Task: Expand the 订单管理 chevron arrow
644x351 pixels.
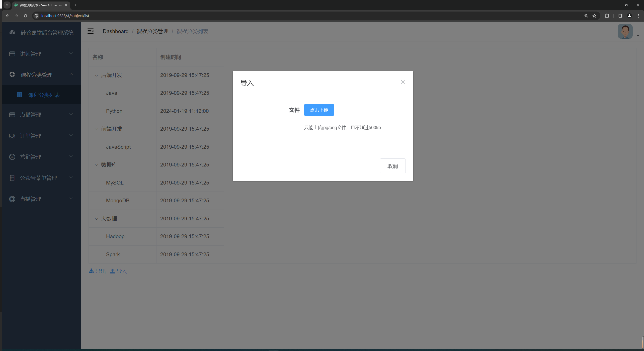Action: [x=71, y=135]
